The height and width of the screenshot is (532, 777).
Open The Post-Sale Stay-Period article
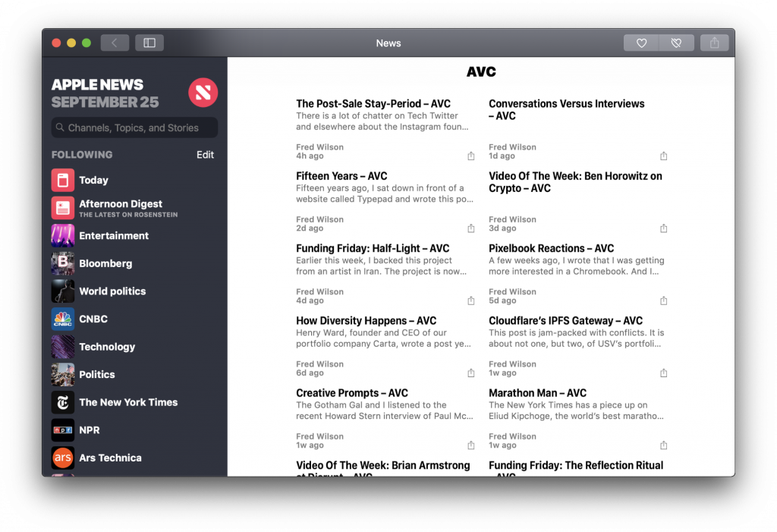[x=373, y=104]
